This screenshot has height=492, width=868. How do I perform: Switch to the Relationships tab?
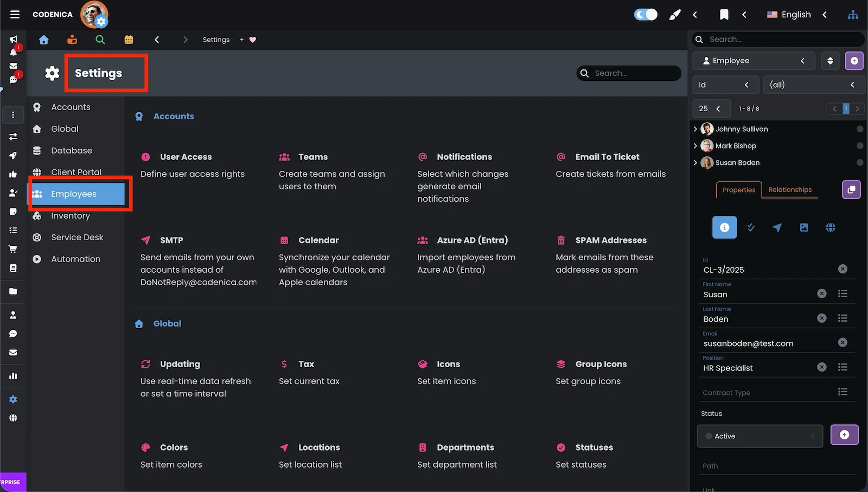click(790, 190)
